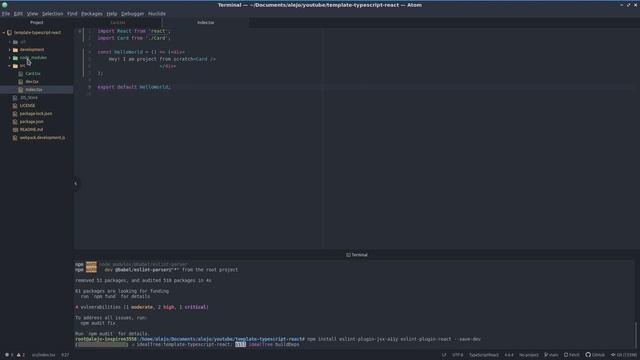The image size is (640, 360).
Task: Click the 'npm audit fix' text in the terminal
Action: pos(98,323)
